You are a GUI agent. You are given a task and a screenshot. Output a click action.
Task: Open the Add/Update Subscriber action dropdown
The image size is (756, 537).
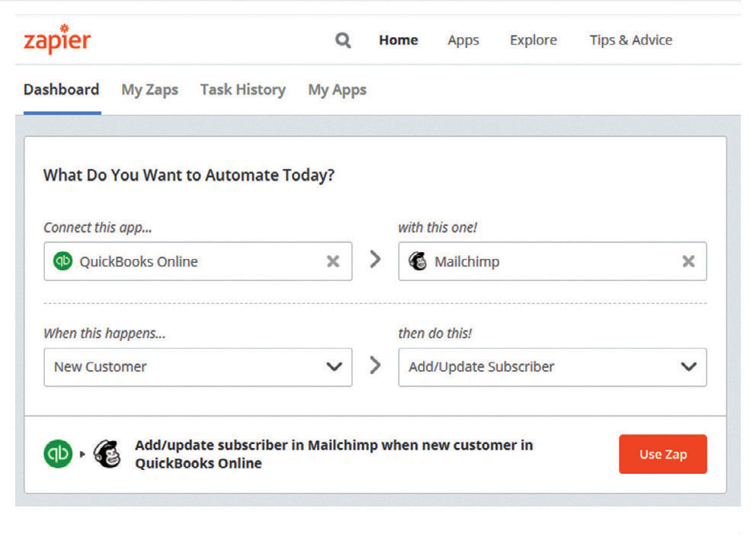(688, 366)
